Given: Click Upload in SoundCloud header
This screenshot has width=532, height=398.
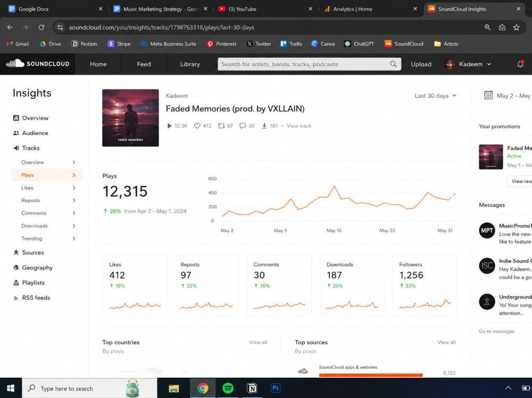Looking at the screenshot, I should (x=421, y=64).
